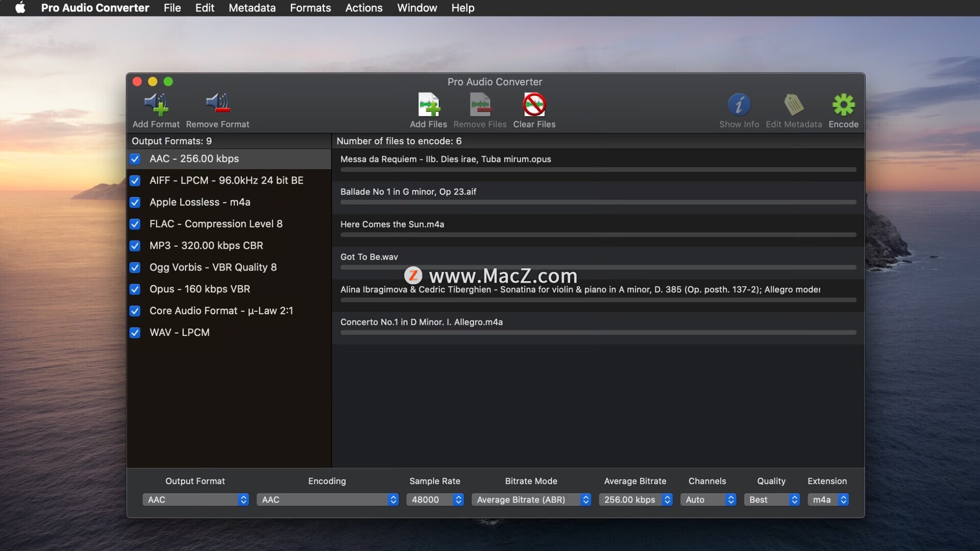Select Here Comes the Sun.m4a file
The height and width of the screenshot is (551, 980).
[598, 230]
